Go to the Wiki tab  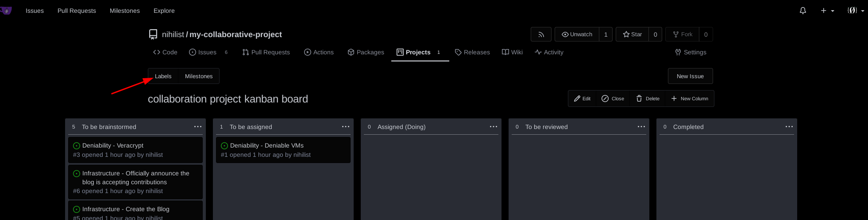pos(512,52)
